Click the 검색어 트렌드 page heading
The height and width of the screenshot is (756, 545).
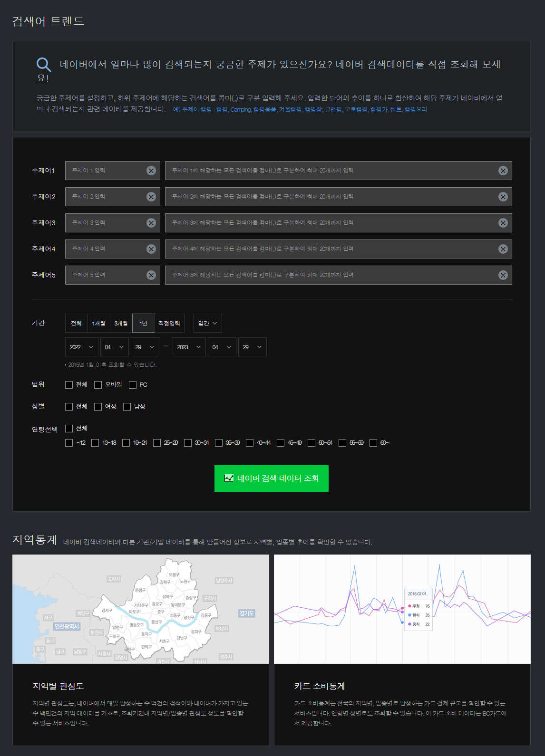pyautogui.click(x=48, y=21)
